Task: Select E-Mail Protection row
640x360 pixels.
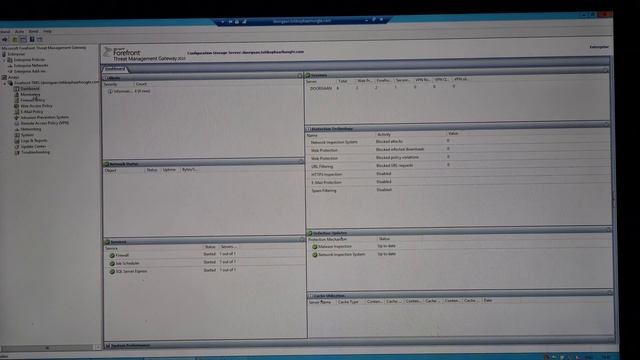Action: point(457,182)
